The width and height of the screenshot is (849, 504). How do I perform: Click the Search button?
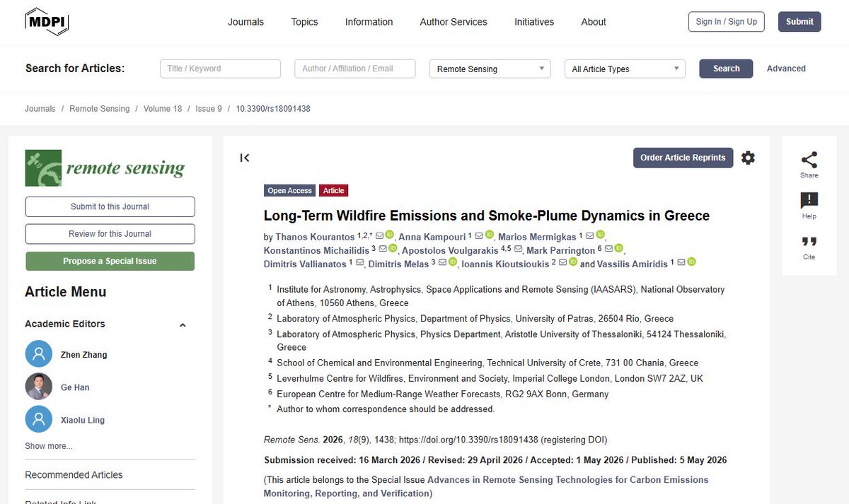[x=727, y=69]
